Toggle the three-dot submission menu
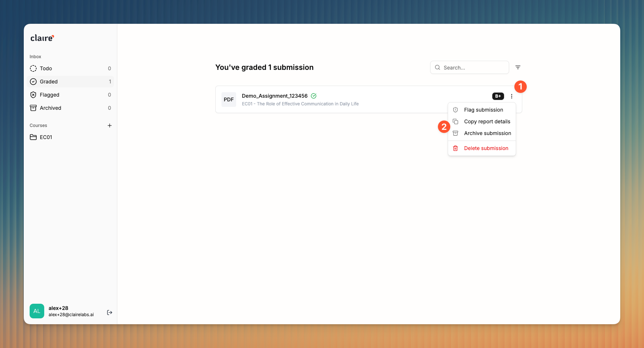Screen dimensions: 644x348 512,96
